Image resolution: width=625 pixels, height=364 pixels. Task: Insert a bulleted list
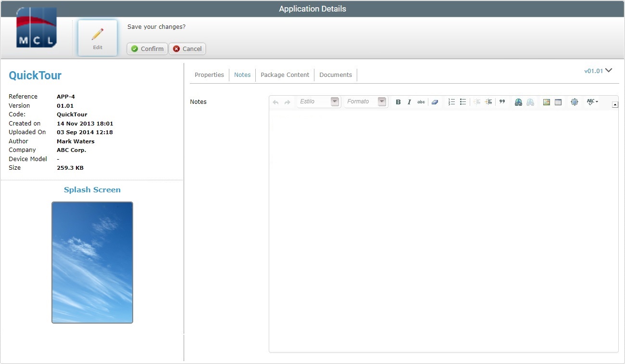(462, 102)
